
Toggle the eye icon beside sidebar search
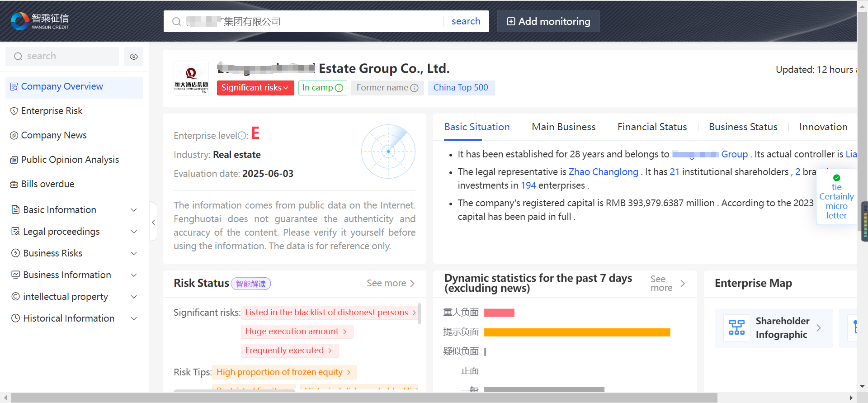click(134, 57)
